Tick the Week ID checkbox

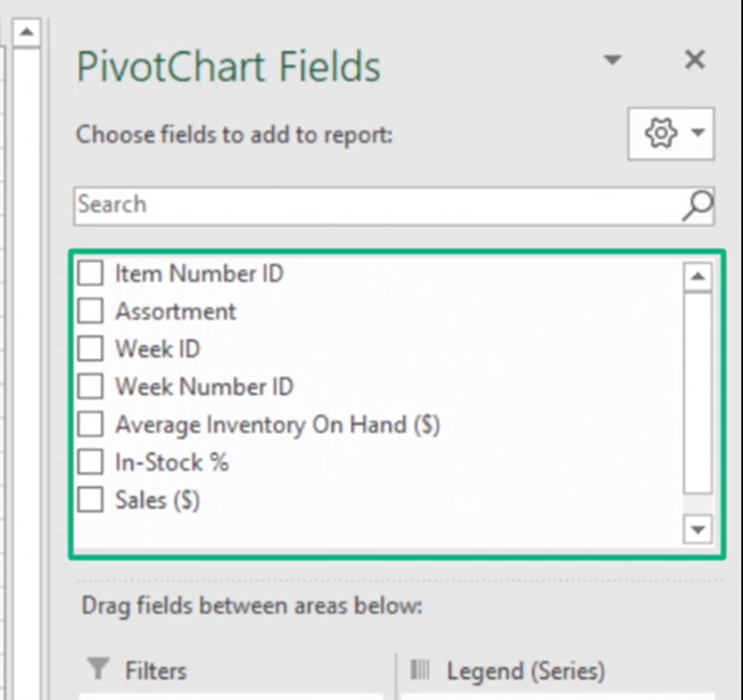(x=91, y=349)
